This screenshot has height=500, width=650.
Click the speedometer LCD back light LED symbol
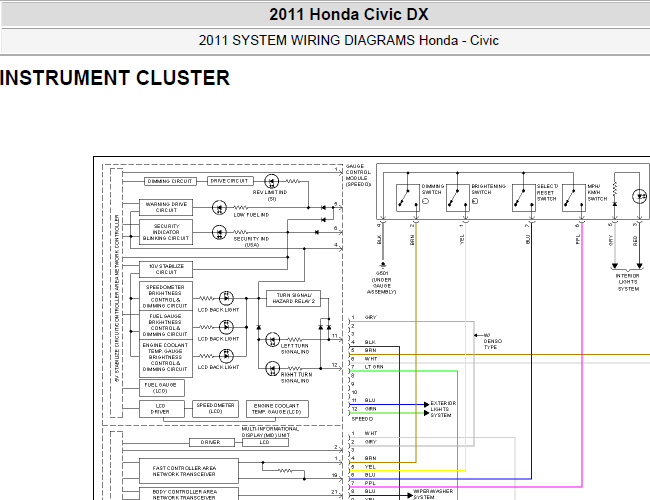click(226, 298)
